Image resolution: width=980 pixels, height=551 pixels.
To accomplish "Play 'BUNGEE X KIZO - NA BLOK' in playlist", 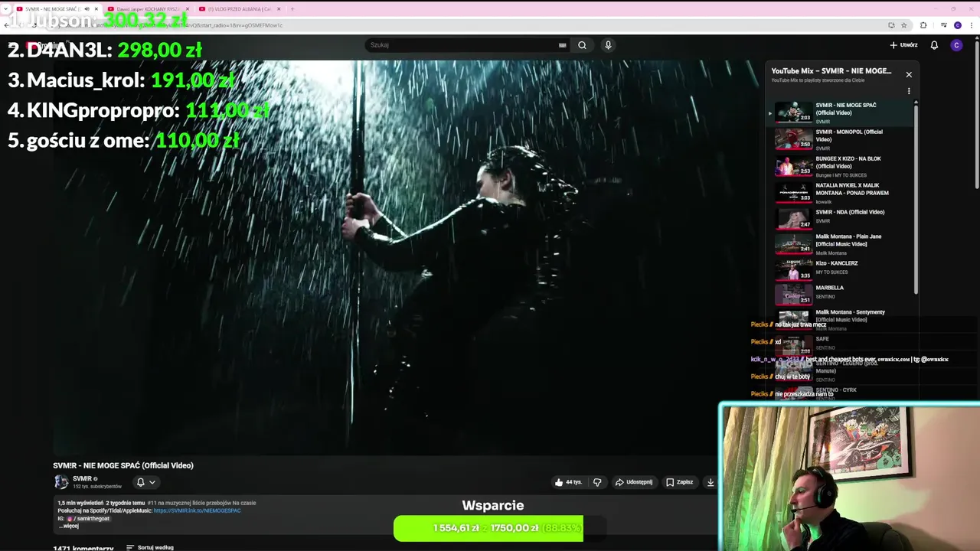I will pyautogui.click(x=842, y=166).
